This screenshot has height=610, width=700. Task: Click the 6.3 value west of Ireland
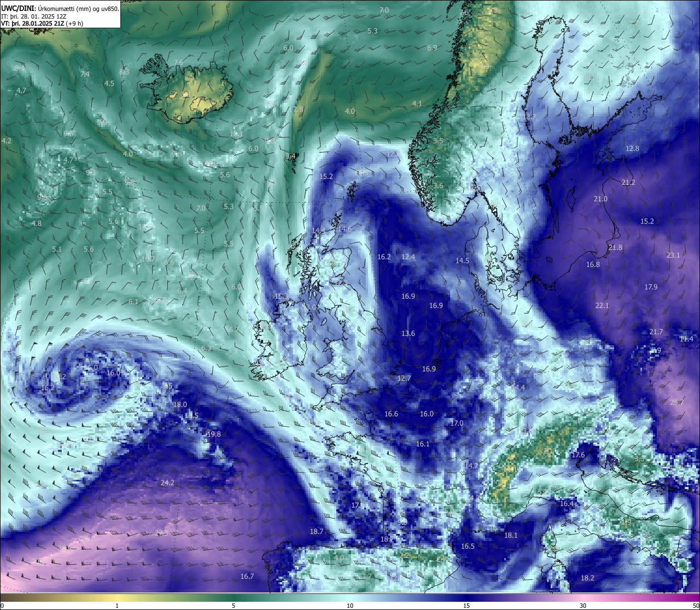206,348
